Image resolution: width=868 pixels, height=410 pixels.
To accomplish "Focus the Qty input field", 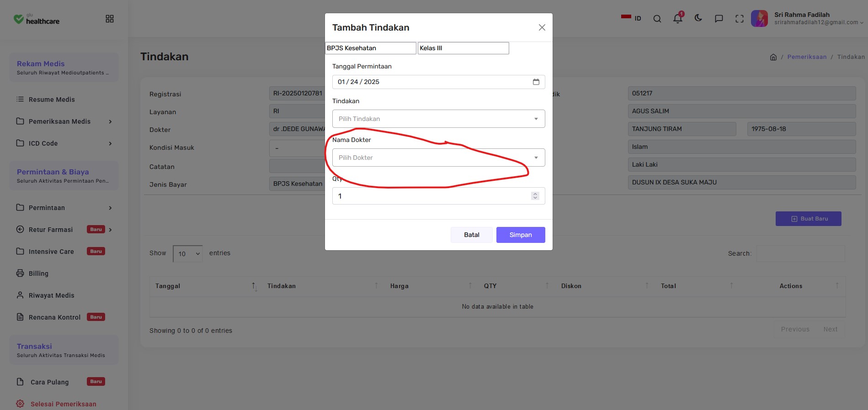I will point(438,196).
